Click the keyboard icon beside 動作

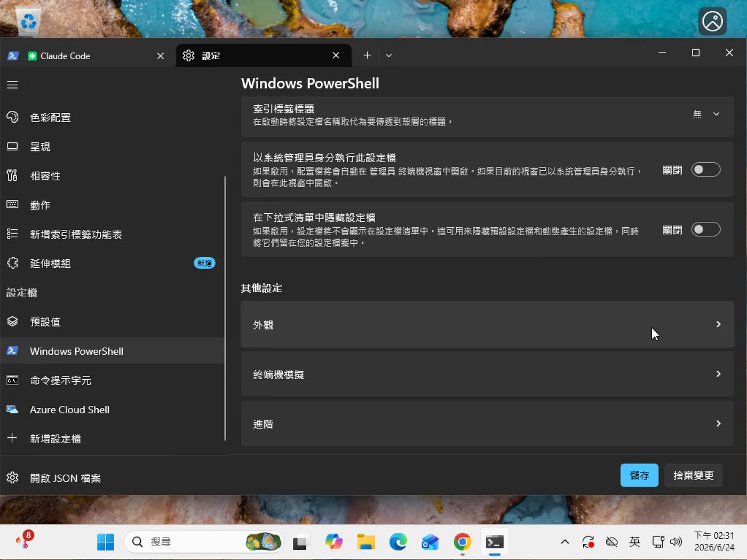(12, 204)
